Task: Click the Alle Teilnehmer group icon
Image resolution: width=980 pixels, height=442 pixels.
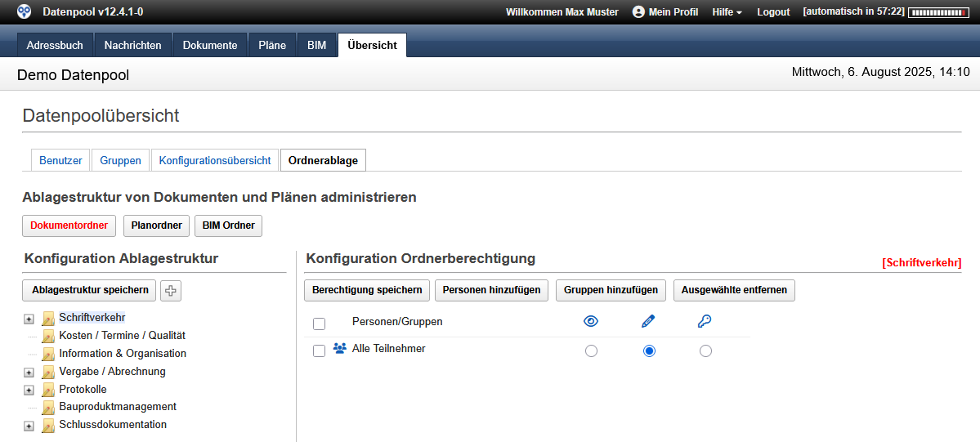Action: [x=340, y=349]
